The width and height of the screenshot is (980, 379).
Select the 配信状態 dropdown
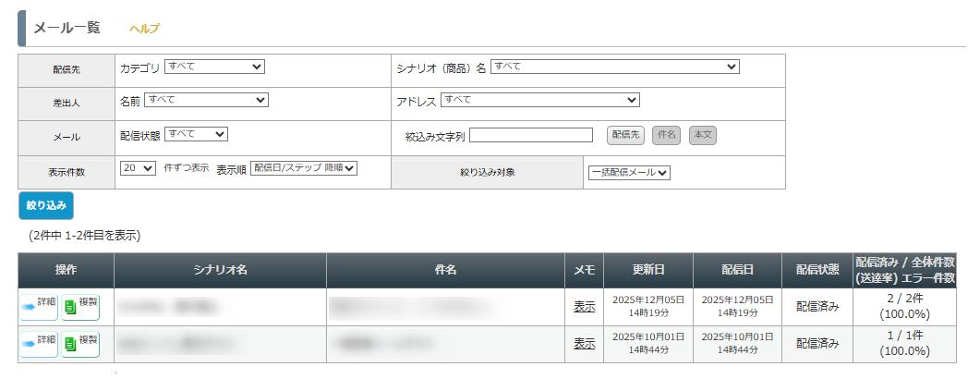(x=196, y=134)
